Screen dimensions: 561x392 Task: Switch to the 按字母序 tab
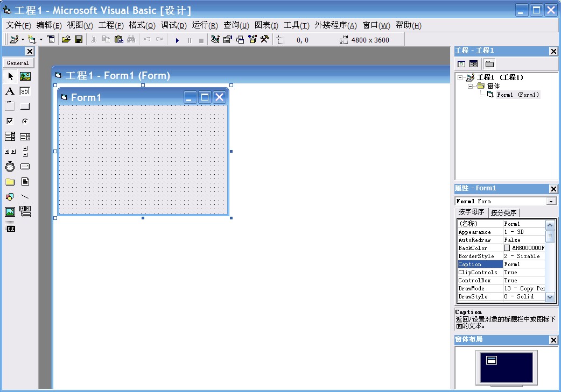pos(471,212)
